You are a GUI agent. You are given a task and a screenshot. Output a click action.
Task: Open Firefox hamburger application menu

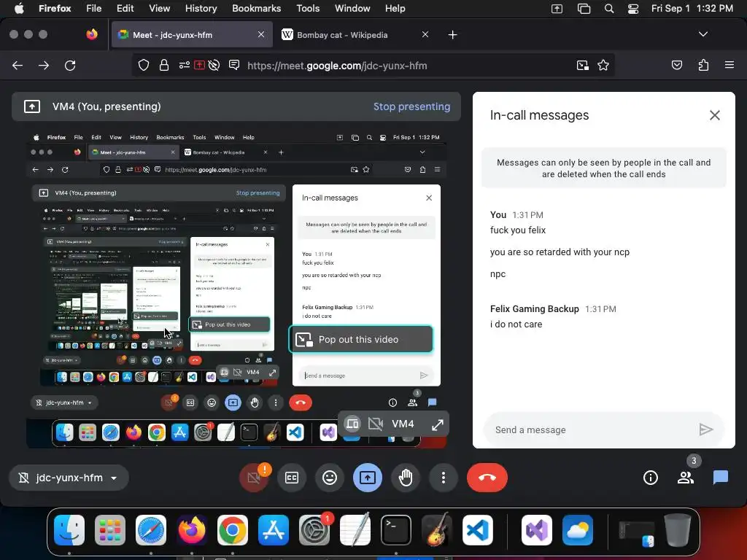click(729, 65)
